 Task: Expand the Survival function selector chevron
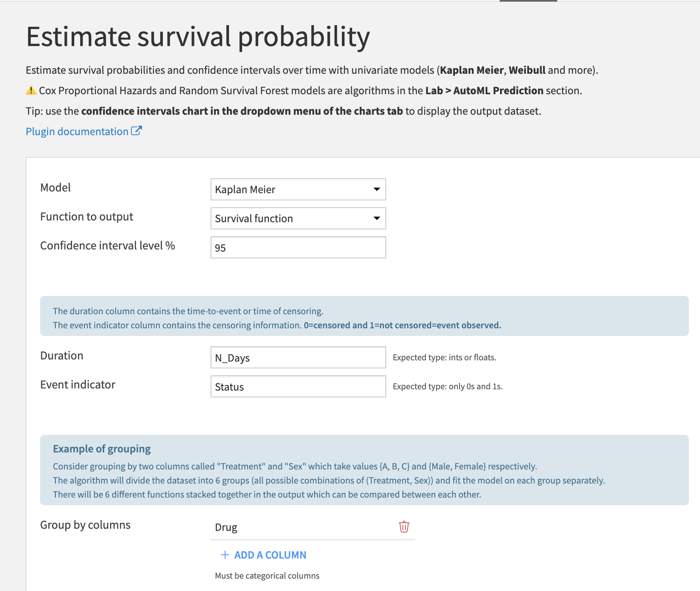(x=376, y=218)
